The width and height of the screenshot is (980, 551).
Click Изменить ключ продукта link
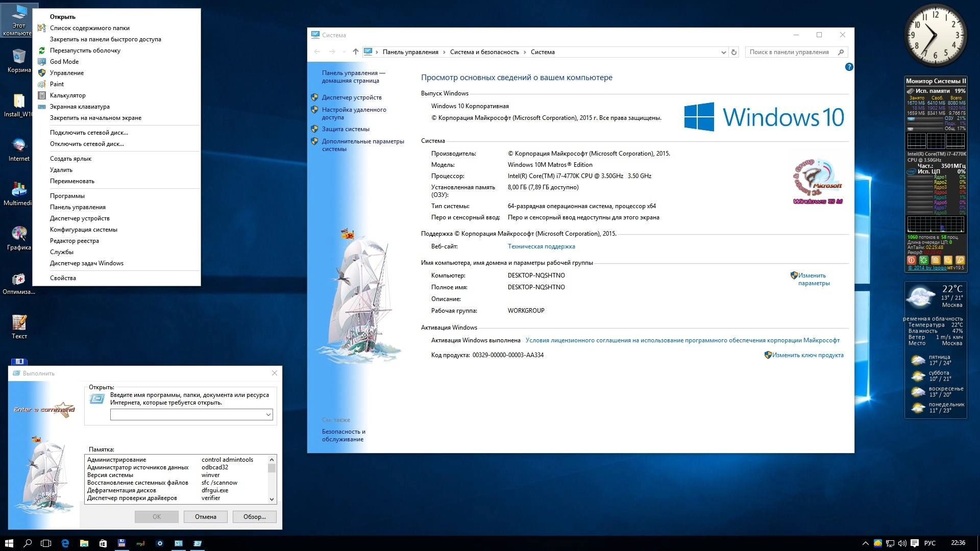point(807,355)
